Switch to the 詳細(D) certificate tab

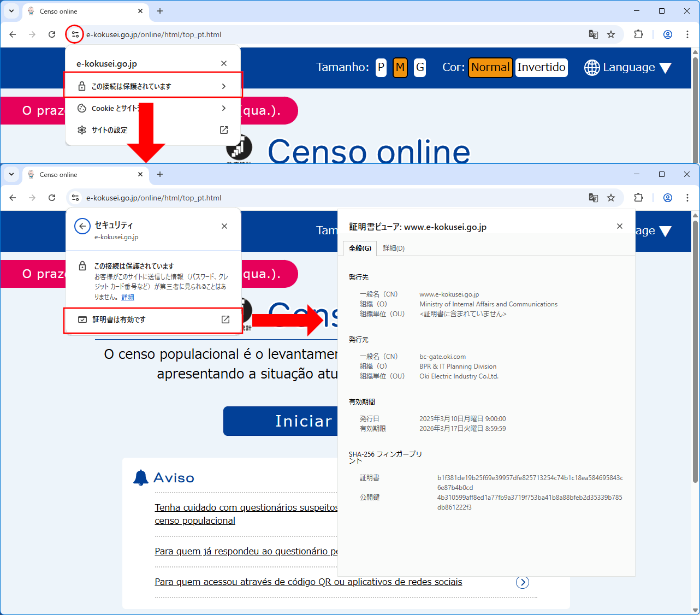(x=394, y=249)
